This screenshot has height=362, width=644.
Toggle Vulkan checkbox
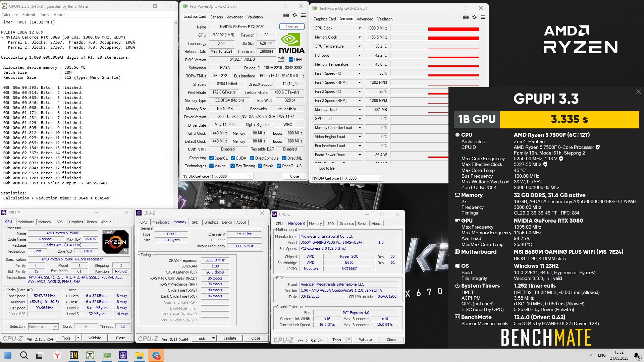[211, 166]
